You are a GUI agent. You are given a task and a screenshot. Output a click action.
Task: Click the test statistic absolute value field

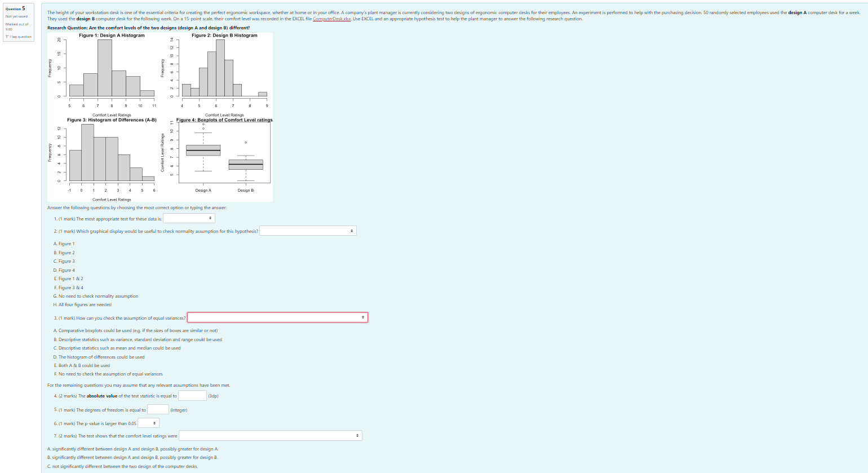click(192, 396)
